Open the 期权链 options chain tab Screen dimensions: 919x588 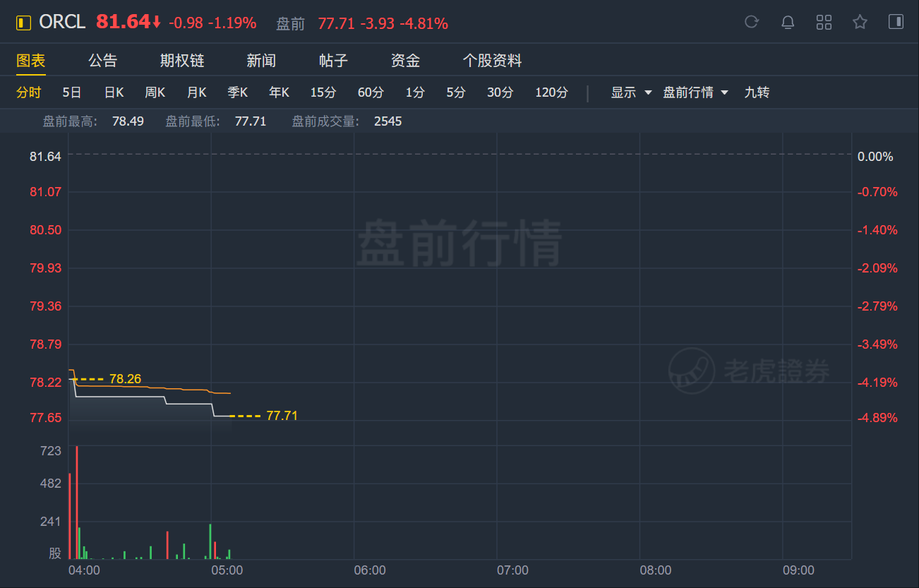point(182,61)
